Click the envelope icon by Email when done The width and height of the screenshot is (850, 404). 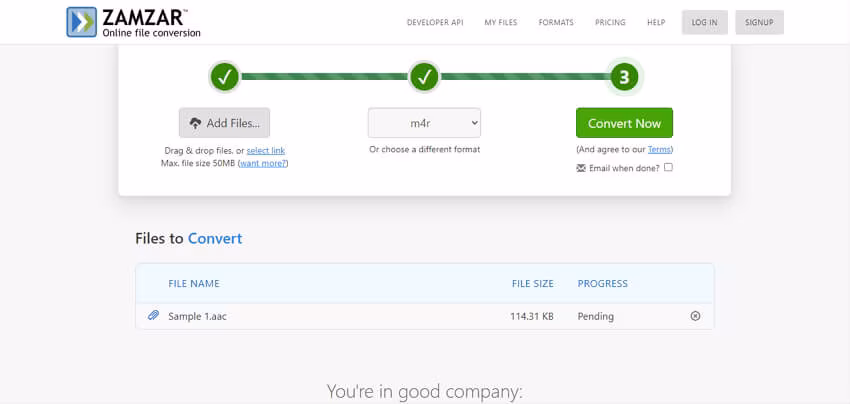pos(581,168)
